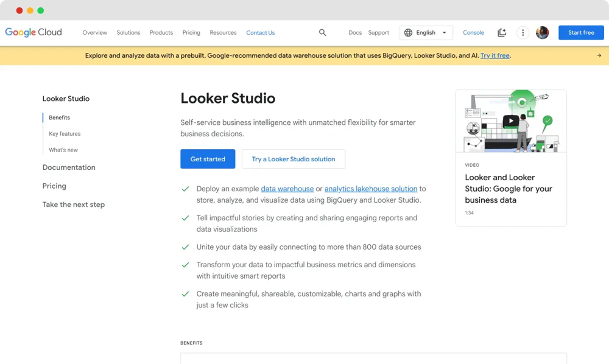Open the Try it free banner link
The height and width of the screenshot is (364, 609).
click(x=495, y=55)
